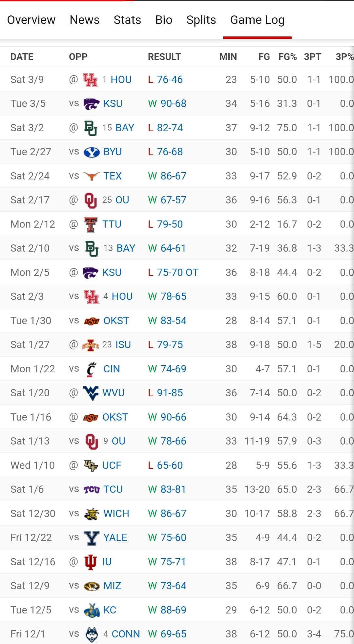Screen dimensions: 354x644
Task: Tap the Iowa State logo on 1/27
Action: pyautogui.click(x=90, y=345)
